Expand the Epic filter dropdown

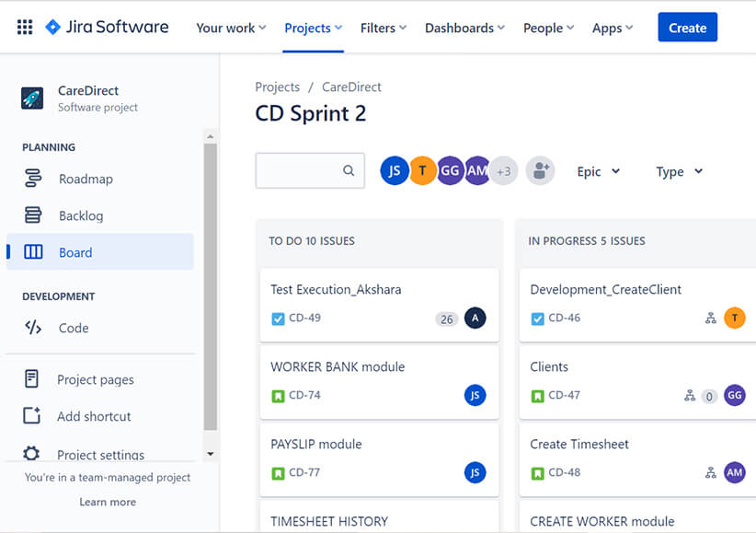coord(599,171)
